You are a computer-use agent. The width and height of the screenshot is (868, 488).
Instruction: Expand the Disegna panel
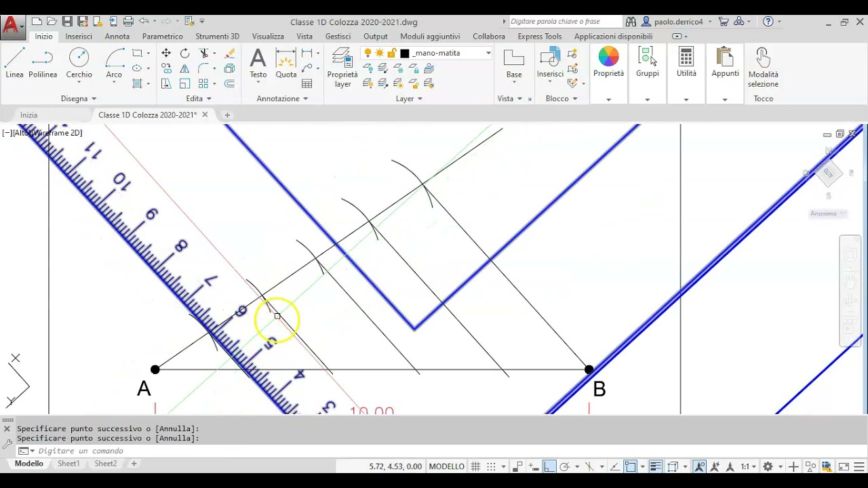click(79, 98)
